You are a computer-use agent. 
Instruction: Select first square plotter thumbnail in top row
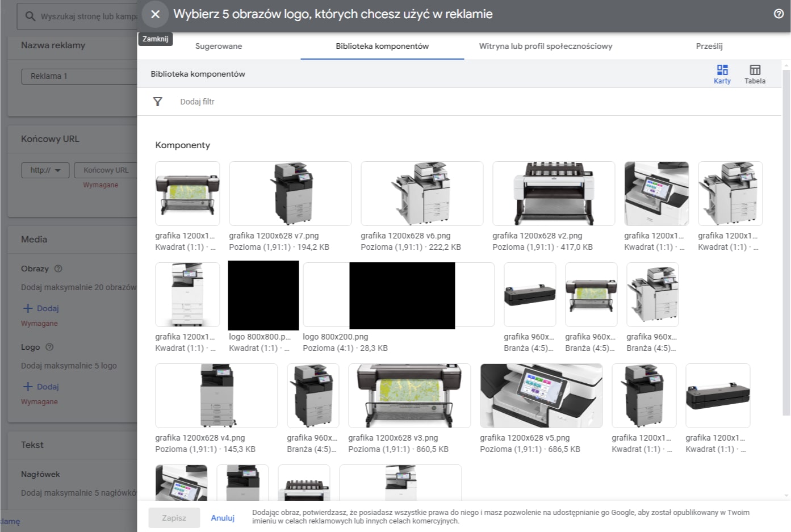(x=187, y=194)
